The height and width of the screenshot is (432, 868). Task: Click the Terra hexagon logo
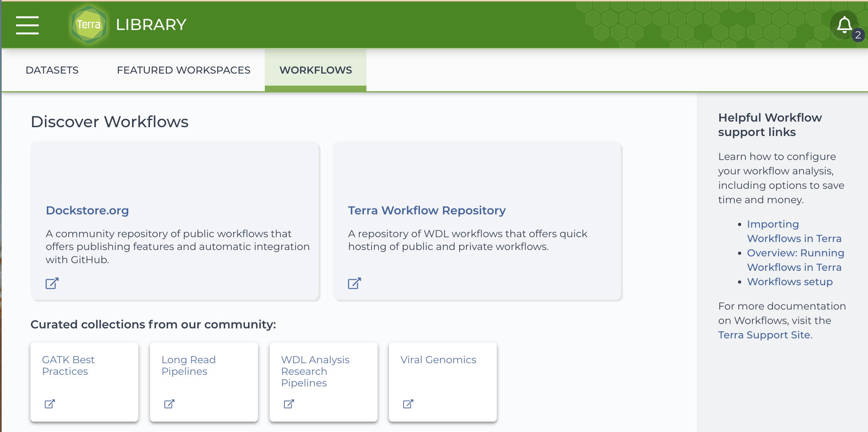pyautogui.click(x=89, y=24)
